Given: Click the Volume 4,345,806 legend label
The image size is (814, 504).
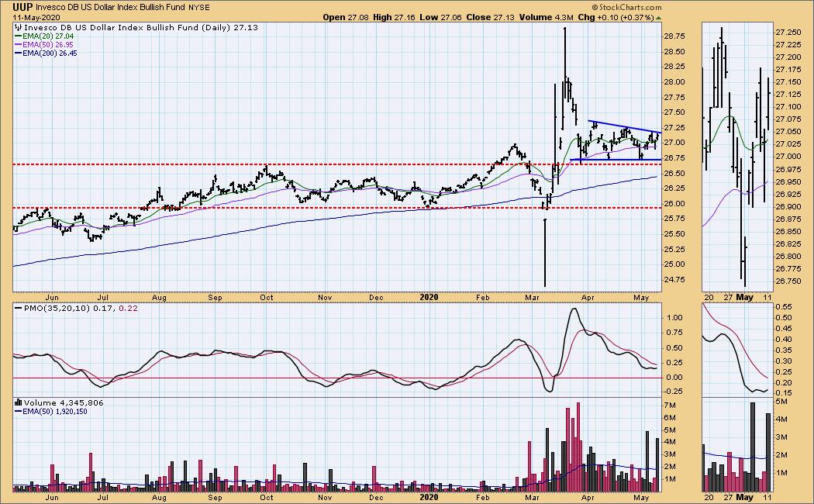Looking at the screenshot, I should [64, 402].
